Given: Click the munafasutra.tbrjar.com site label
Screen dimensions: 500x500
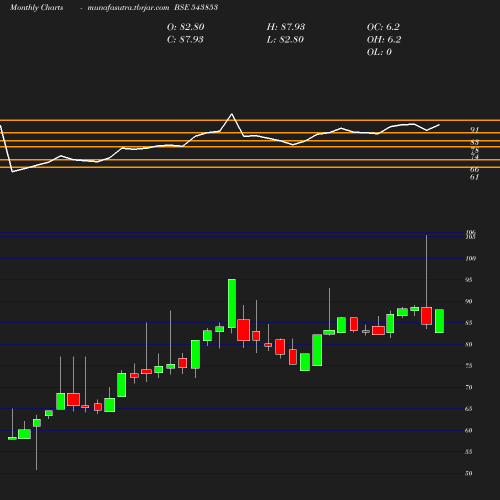Looking at the screenshot, I should coord(128,8).
